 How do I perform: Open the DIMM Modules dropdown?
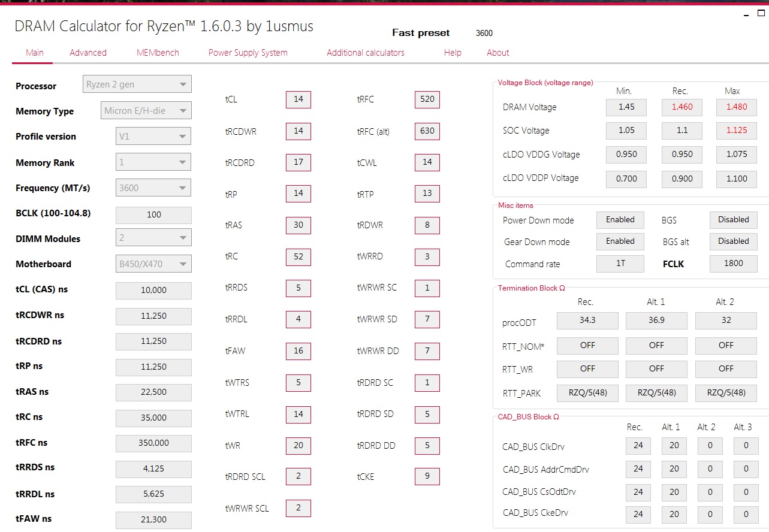point(153,238)
